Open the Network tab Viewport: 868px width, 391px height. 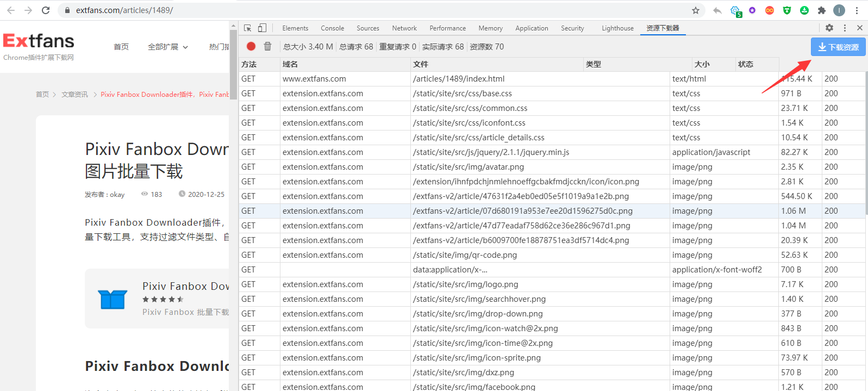click(x=404, y=28)
